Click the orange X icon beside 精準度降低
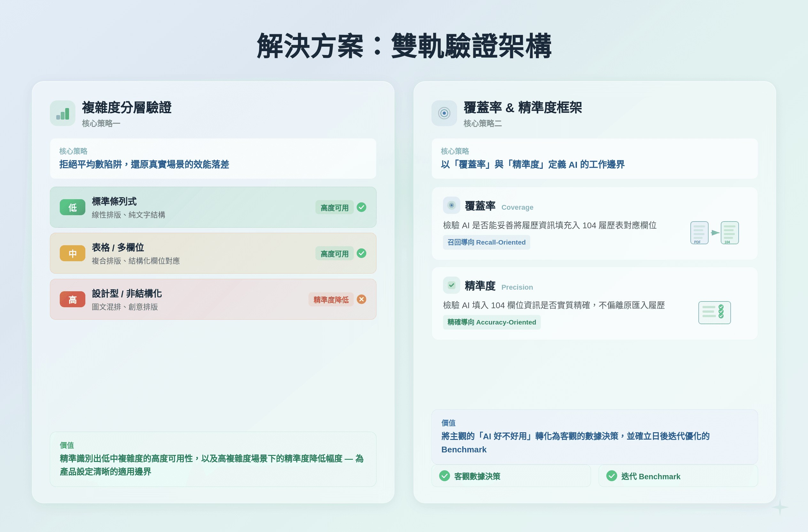The height and width of the screenshot is (532, 808). click(361, 300)
